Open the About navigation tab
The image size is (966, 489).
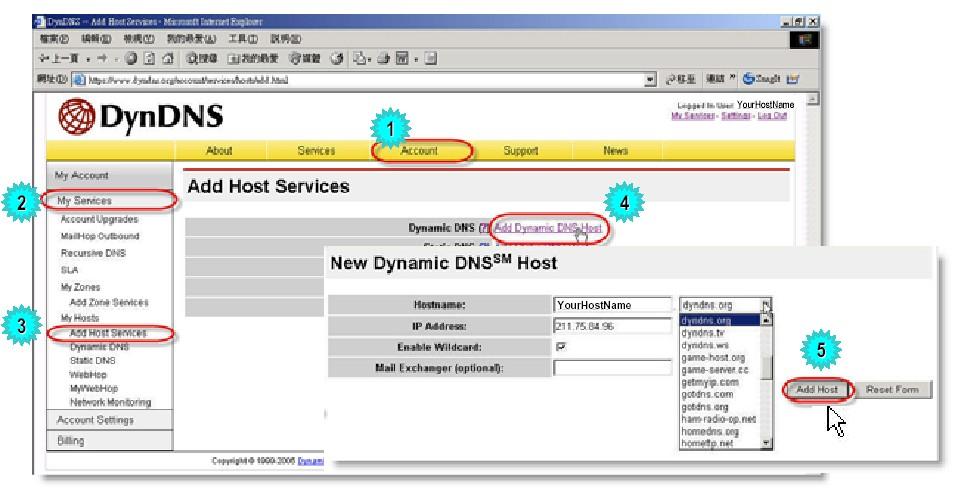(x=219, y=151)
